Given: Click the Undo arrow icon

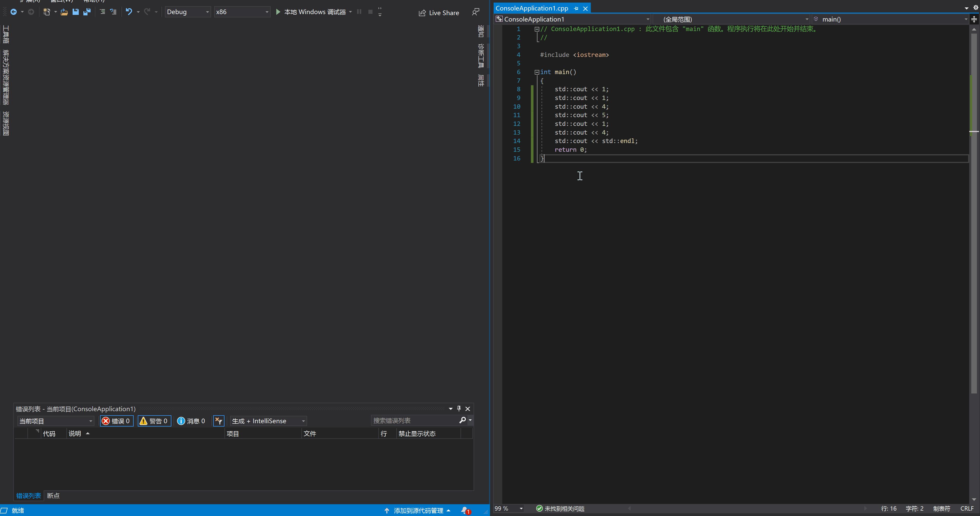Looking at the screenshot, I should coord(129,12).
